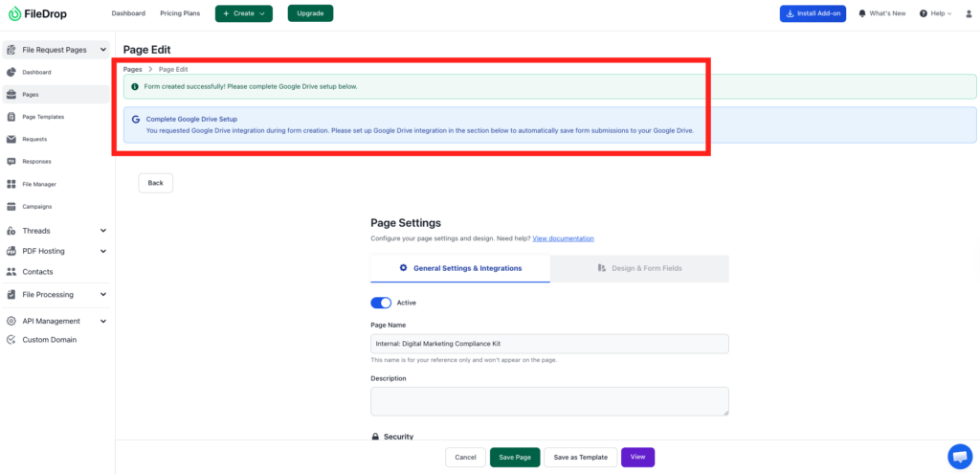The width and height of the screenshot is (980, 474).
Task: Click the Campaigns calendar icon
Action: (x=11, y=207)
